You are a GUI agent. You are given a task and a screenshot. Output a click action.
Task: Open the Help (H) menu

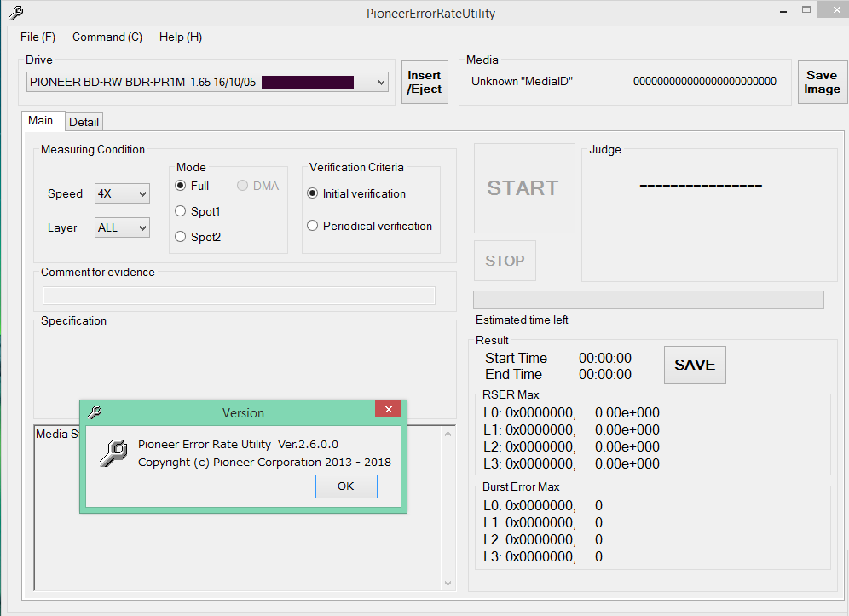pyautogui.click(x=181, y=37)
